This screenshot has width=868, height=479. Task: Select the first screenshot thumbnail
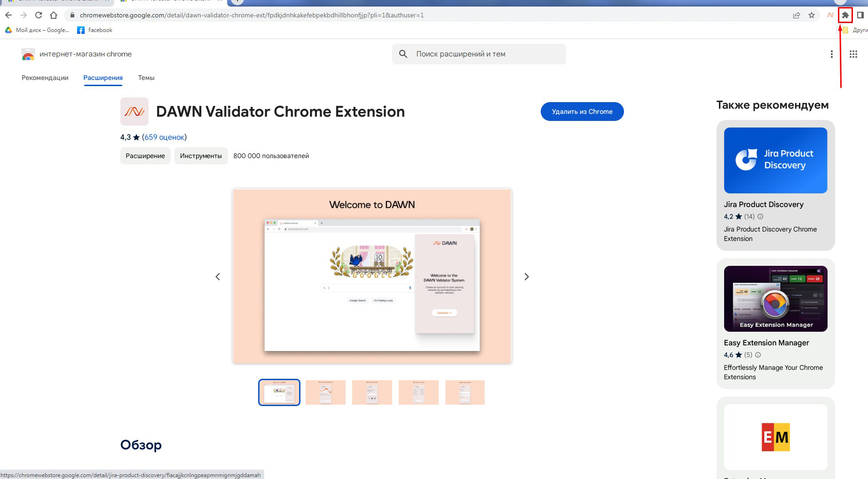point(279,392)
